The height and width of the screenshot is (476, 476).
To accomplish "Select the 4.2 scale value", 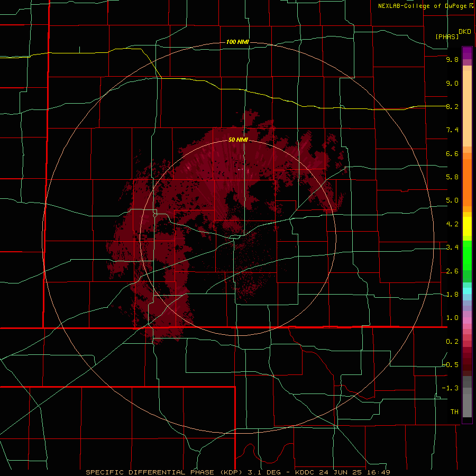I will 452,224.
